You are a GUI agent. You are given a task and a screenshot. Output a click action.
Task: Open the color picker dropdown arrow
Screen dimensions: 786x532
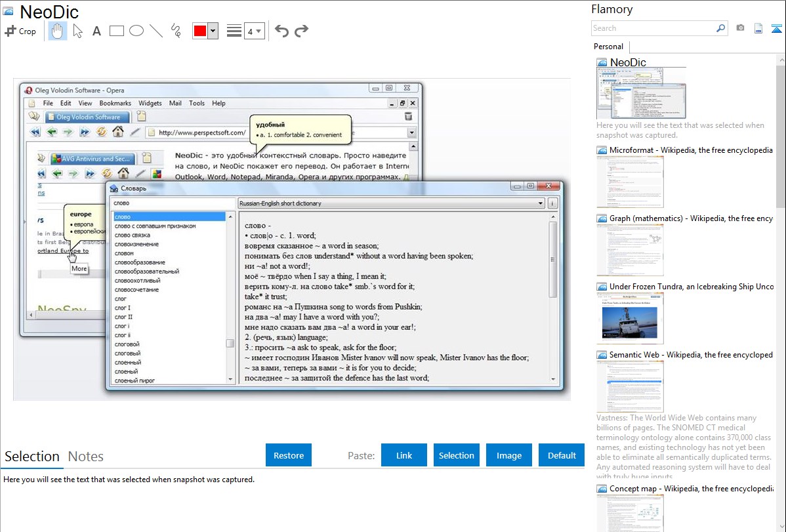[213, 31]
